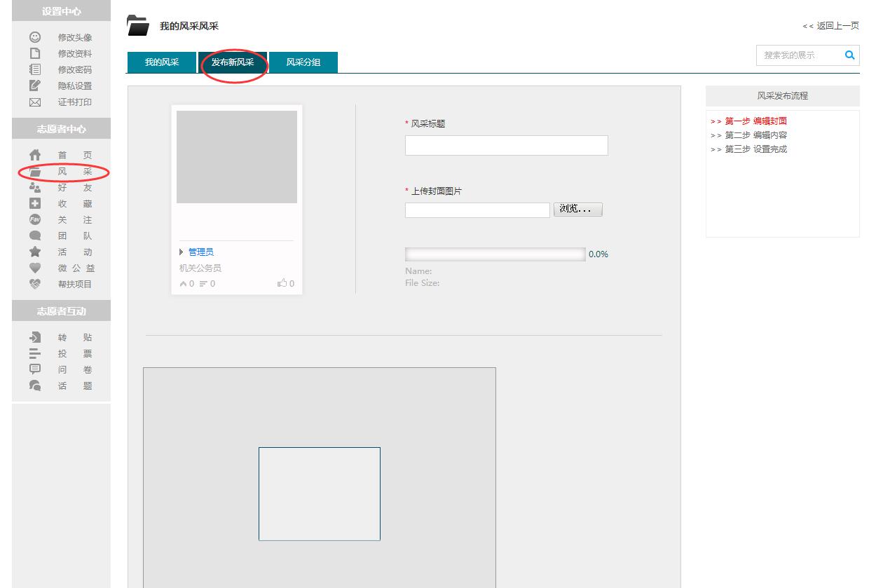Click the plus icon for 收藏
Viewport: 876px width, 588px height.
pyautogui.click(x=34, y=204)
